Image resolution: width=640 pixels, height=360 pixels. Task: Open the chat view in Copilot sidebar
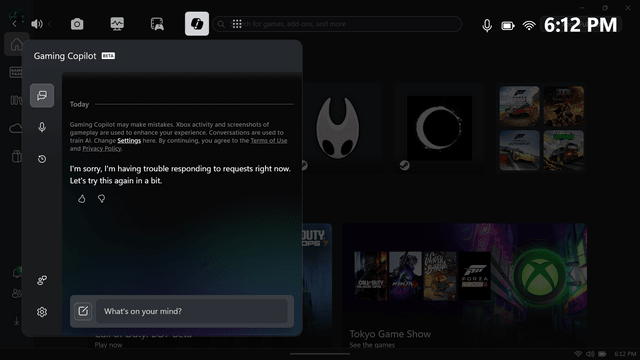42,96
